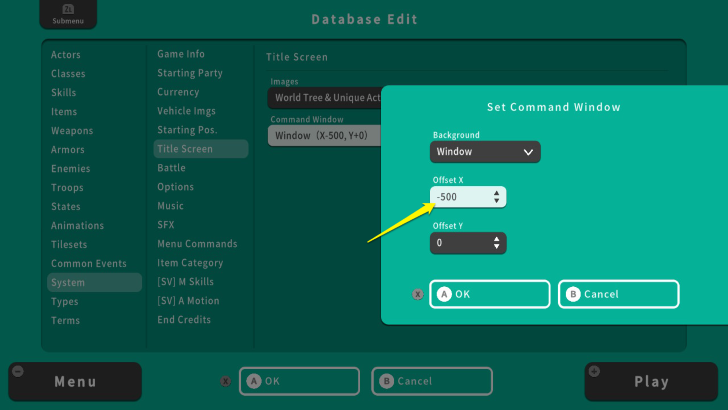
Task: Open the Submenu icon button
Action: click(x=61, y=14)
